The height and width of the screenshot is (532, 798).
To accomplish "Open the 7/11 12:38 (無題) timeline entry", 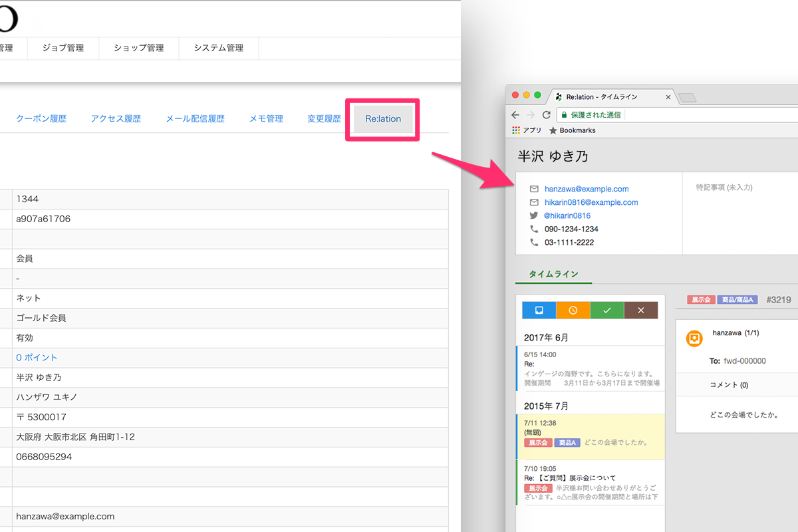I will click(590, 436).
